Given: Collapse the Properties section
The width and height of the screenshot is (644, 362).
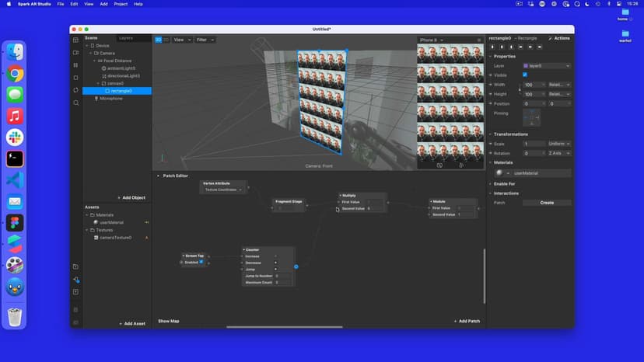Looking at the screenshot, I should 491,56.
